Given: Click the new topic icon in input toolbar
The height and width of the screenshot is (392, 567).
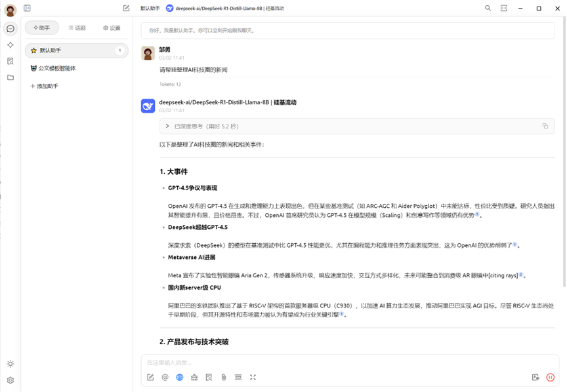Looking at the screenshot, I should (x=150, y=378).
